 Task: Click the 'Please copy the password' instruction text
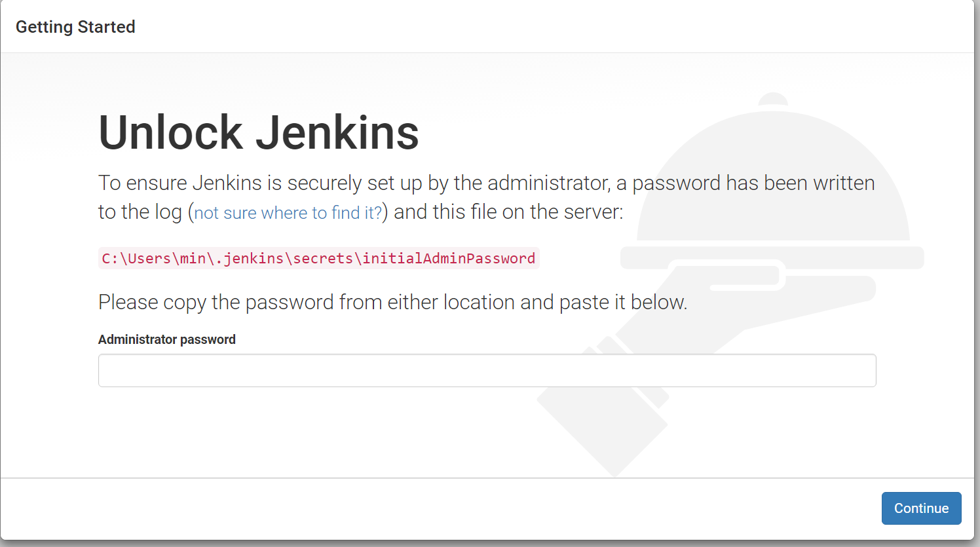click(392, 302)
